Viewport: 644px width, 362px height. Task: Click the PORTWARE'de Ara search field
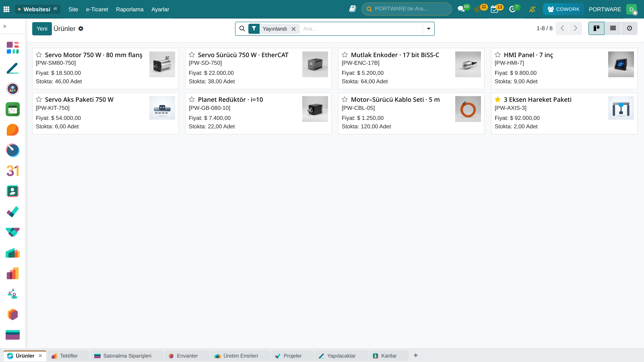coord(407,9)
